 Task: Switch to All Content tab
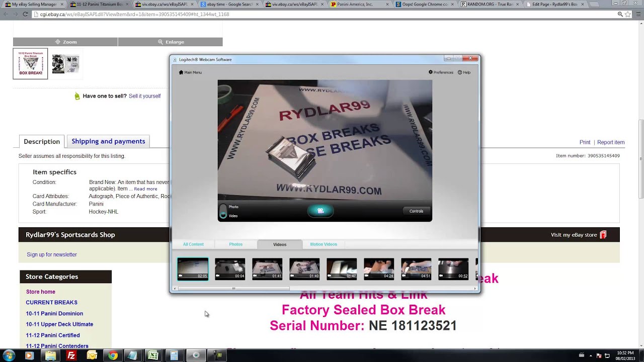(193, 244)
